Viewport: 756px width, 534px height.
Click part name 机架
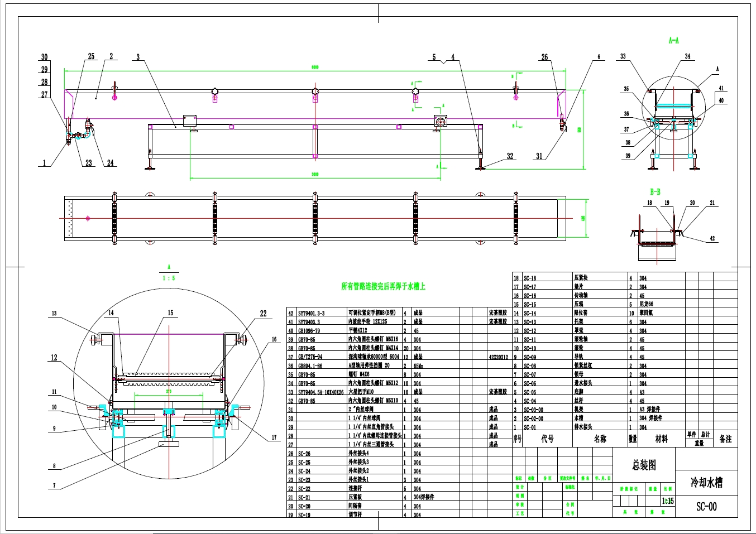tap(578, 409)
